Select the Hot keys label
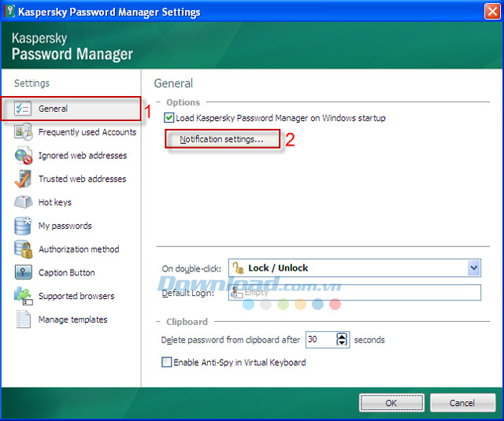The width and height of the screenshot is (504, 421). click(55, 202)
